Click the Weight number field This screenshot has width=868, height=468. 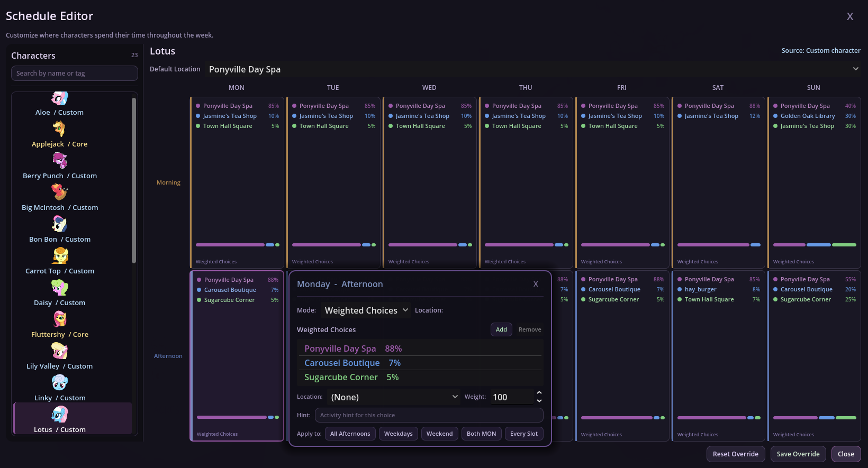[512, 397]
